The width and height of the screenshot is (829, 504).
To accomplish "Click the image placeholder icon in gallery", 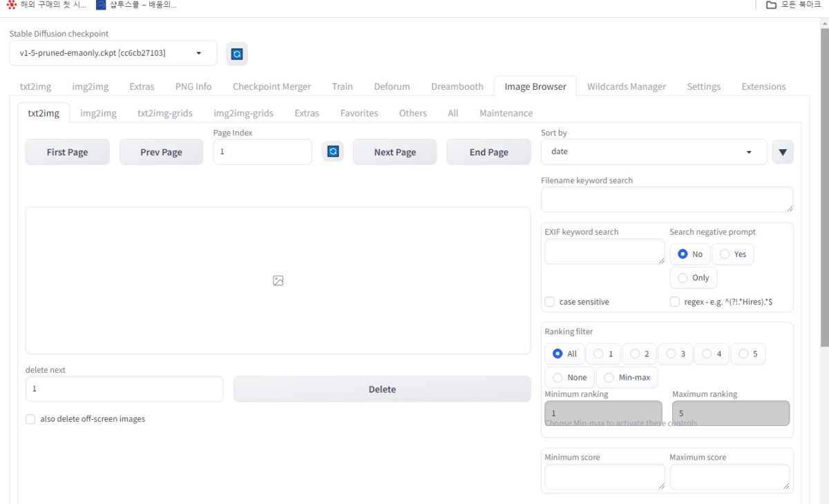I will (x=278, y=280).
